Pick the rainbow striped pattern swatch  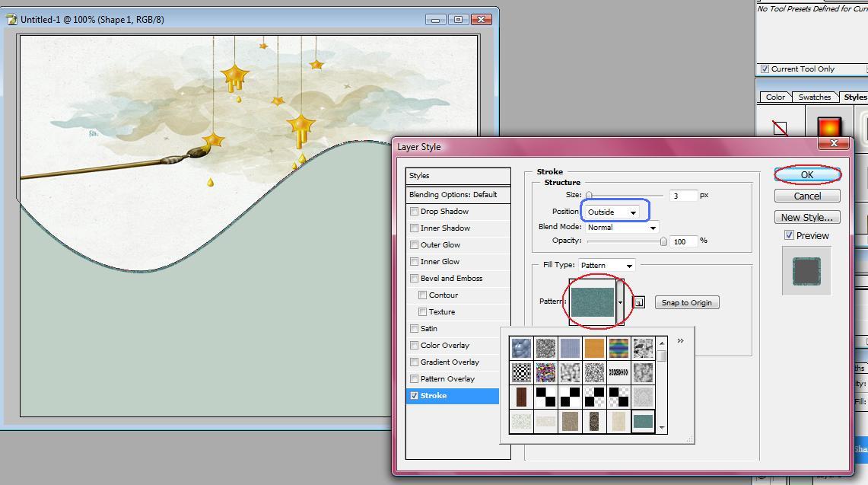[618, 348]
